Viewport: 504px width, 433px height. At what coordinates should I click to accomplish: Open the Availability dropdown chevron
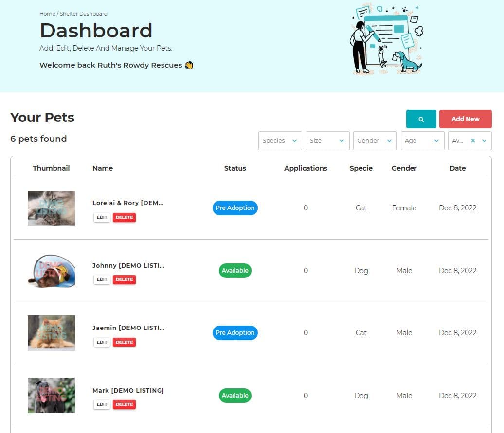coord(484,140)
